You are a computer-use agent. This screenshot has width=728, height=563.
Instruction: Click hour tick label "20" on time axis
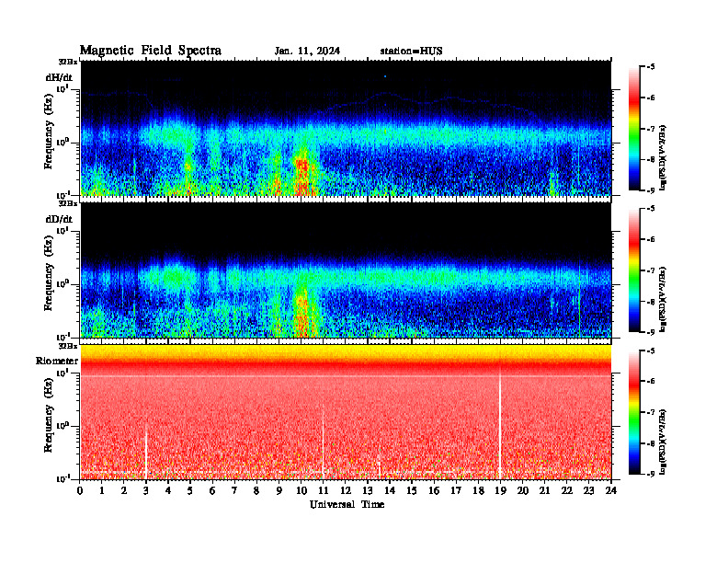pos(523,490)
